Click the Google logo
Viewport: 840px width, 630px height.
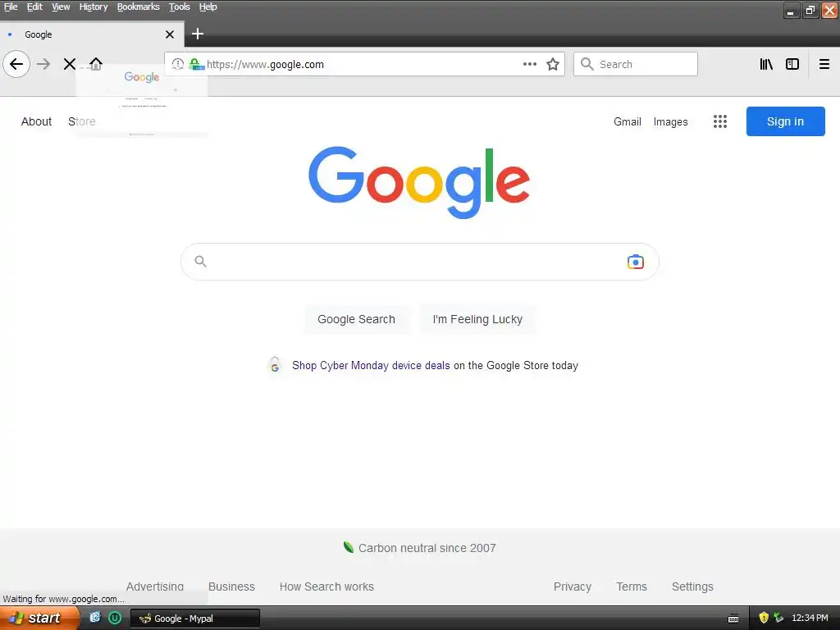pyautogui.click(x=419, y=182)
